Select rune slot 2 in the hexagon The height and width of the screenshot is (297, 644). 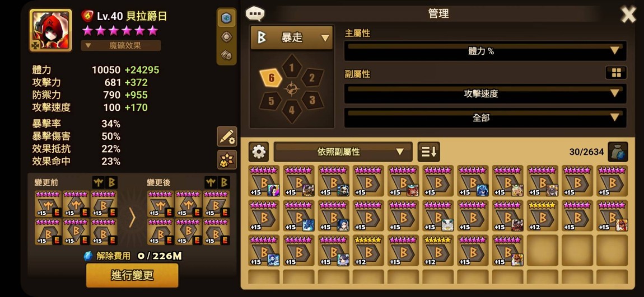click(312, 78)
